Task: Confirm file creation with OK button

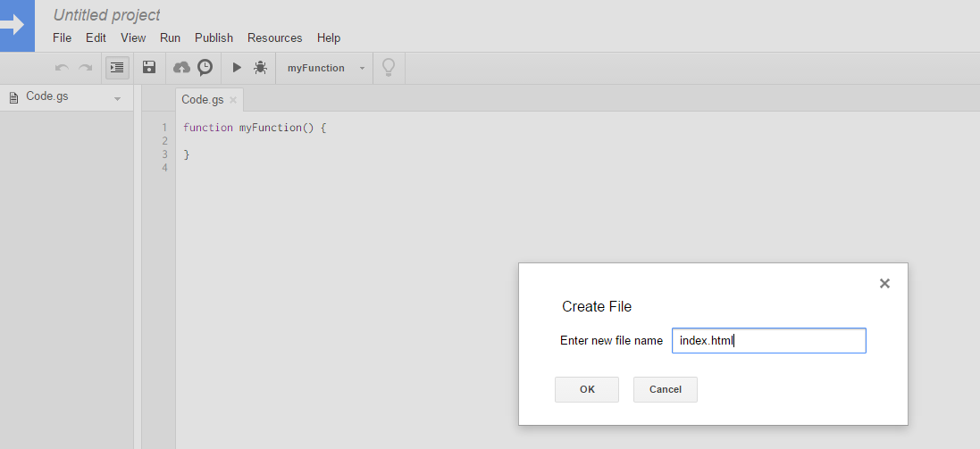Action: point(587,389)
